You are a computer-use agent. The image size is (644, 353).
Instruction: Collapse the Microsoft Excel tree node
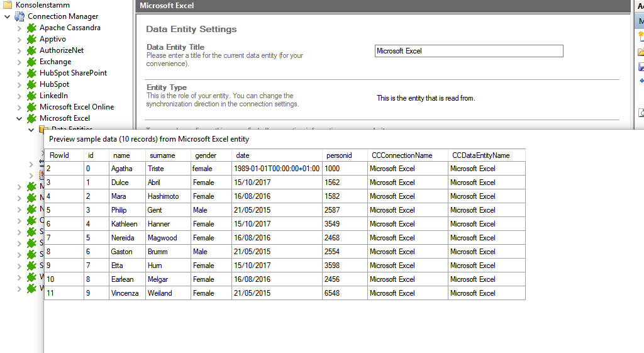tap(19, 118)
